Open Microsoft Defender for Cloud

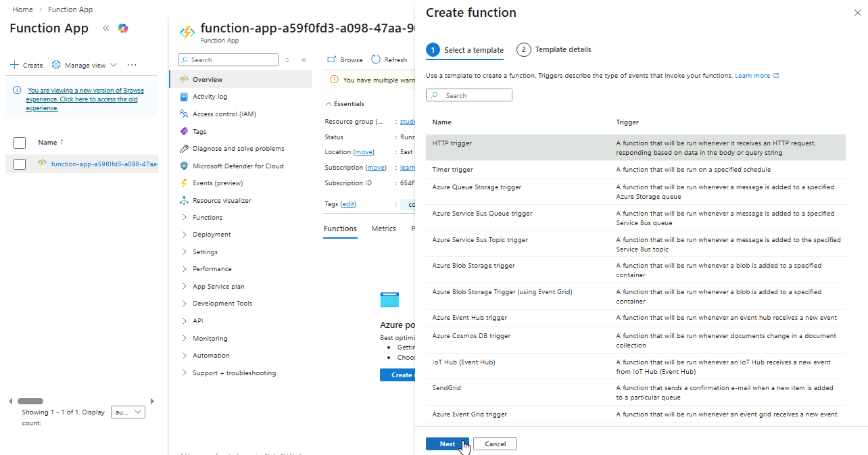coord(238,166)
